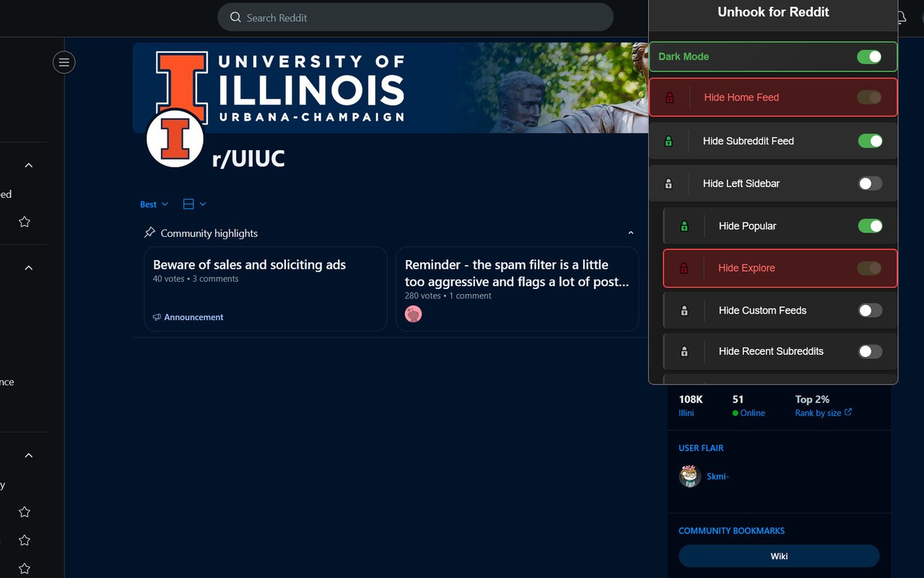Click the 51 Online count
Image resolution: width=924 pixels, height=578 pixels.
pyautogui.click(x=749, y=405)
